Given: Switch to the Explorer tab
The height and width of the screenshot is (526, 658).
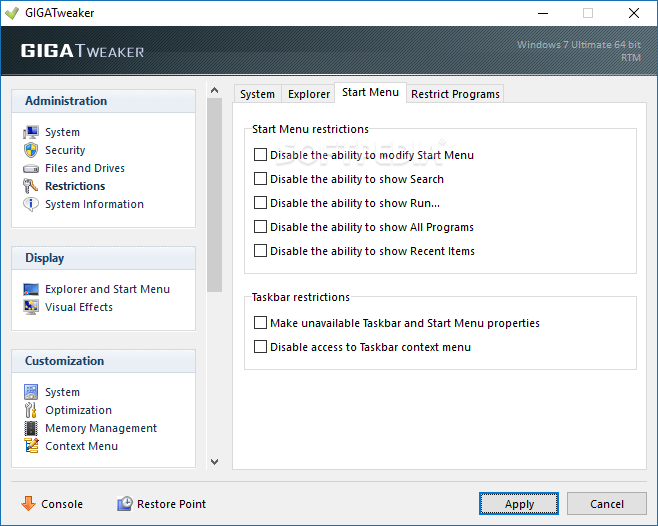Looking at the screenshot, I should pos(309,94).
